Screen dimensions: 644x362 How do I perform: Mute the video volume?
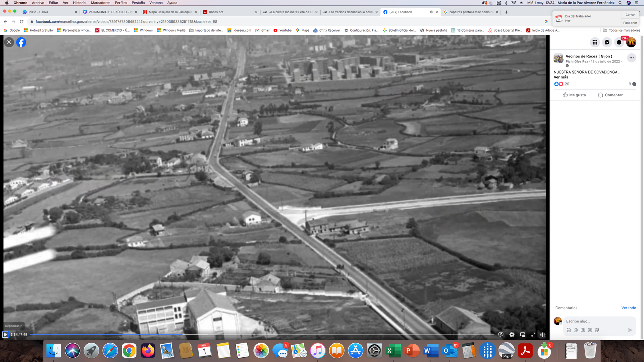(x=543, y=335)
